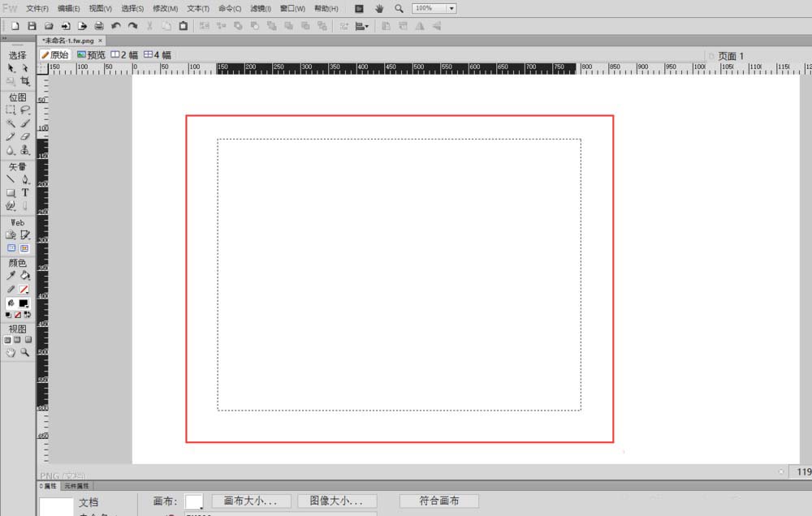Click the 画布大小 canvas size button
The width and height of the screenshot is (812, 516).
pyautogui.click(x=251, y=501)
